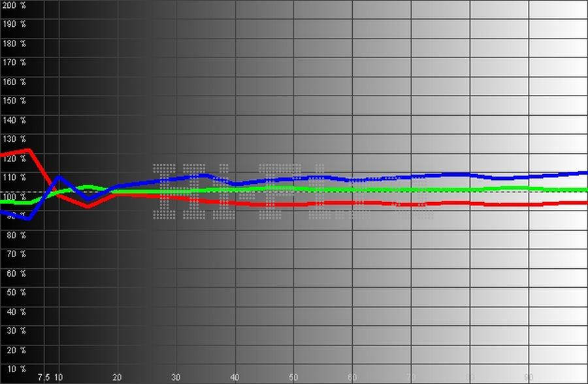Screen dimensions: 588x384
Task: Click the "30" horizontal axis tick label
Action: pos(176,377)
